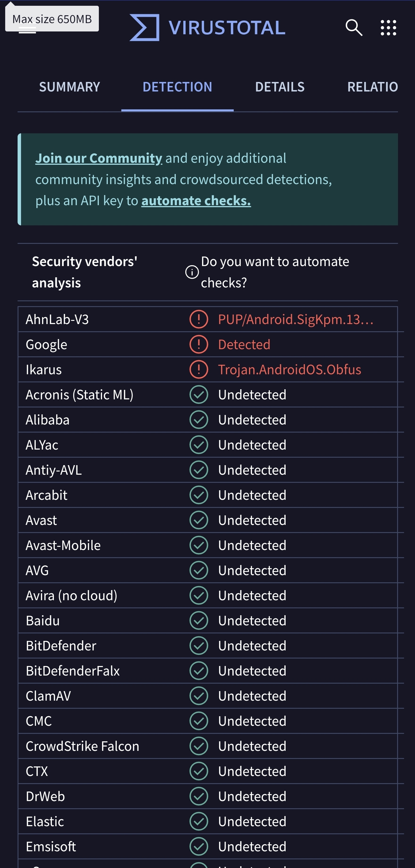Screen dimensions: 415x868
Task: Click the BitDefender undetected checkmark icon
Action: (199, 645)
